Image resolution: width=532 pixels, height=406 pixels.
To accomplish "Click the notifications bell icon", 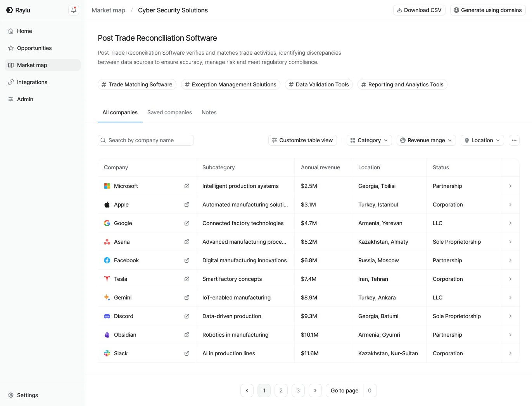I will [x=74, y=10].
